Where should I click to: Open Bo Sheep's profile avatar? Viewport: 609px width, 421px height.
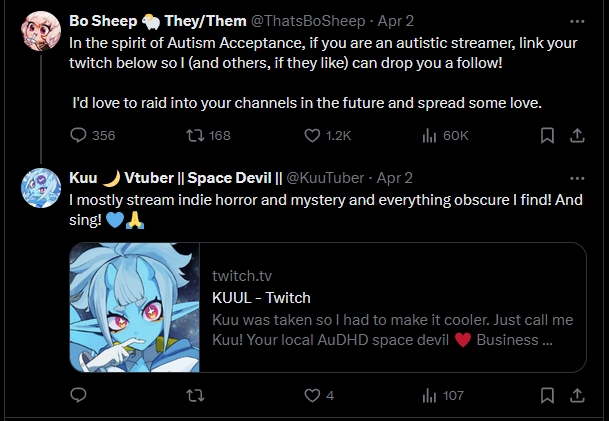tap(39, 31)
